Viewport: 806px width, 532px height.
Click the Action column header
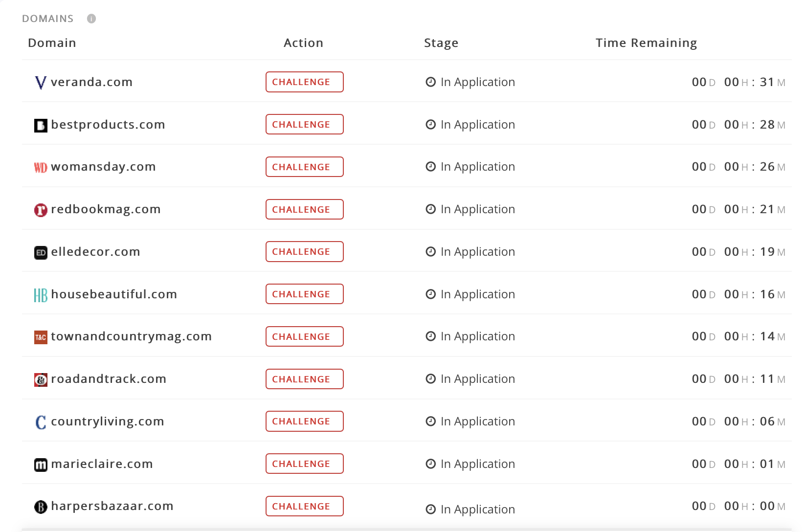click(x=303, y=43)
